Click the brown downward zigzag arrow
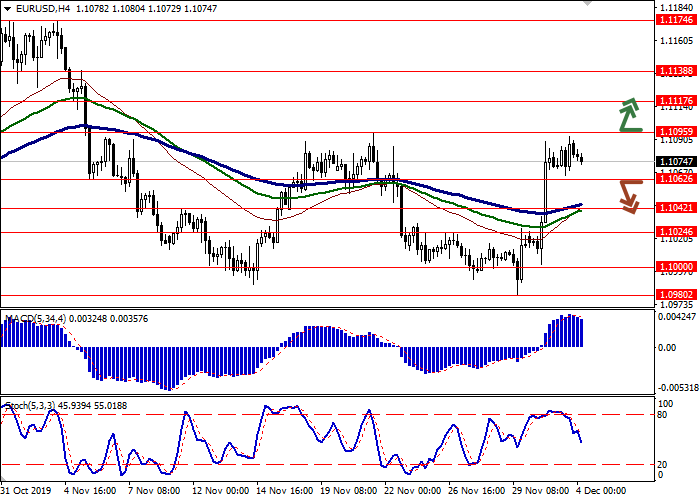Image resolution: width=700 pixels, height=500 pixels. click(628, 195)
